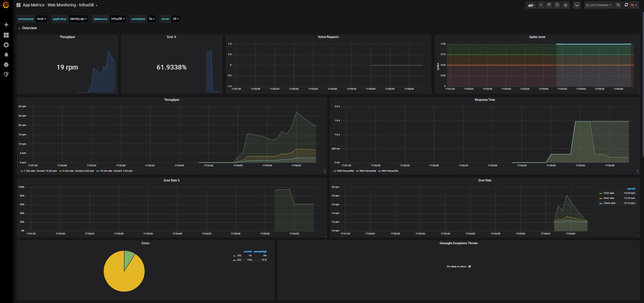Click the '19 rpm' throughput stat value
The height and width of the screenshot is (303, 644).
[x=67, y=67]
